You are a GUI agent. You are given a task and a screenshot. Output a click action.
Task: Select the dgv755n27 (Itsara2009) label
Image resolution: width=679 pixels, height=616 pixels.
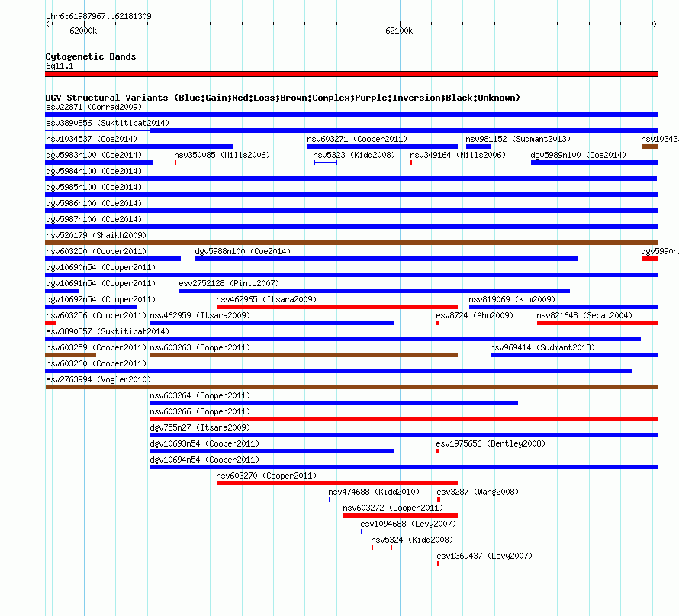[x=200, y=427]
